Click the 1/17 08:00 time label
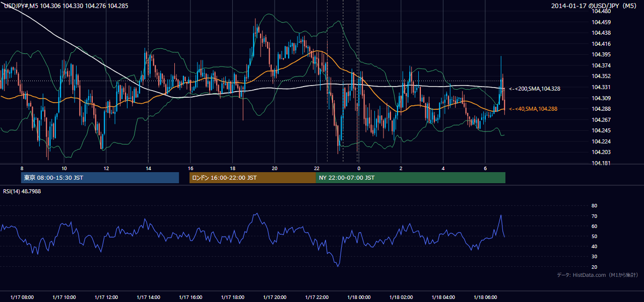644x302 pixels. click(22, 297)
